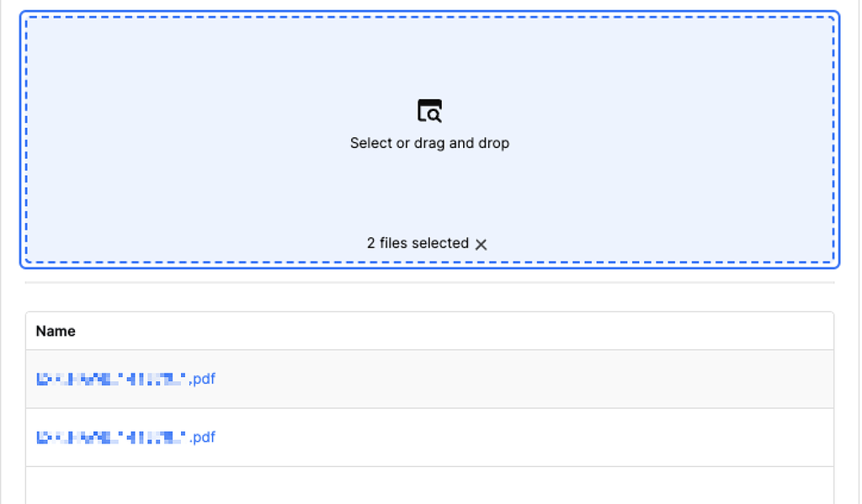
Task: Open the first .pdf file link
Action: click(125, 379)
